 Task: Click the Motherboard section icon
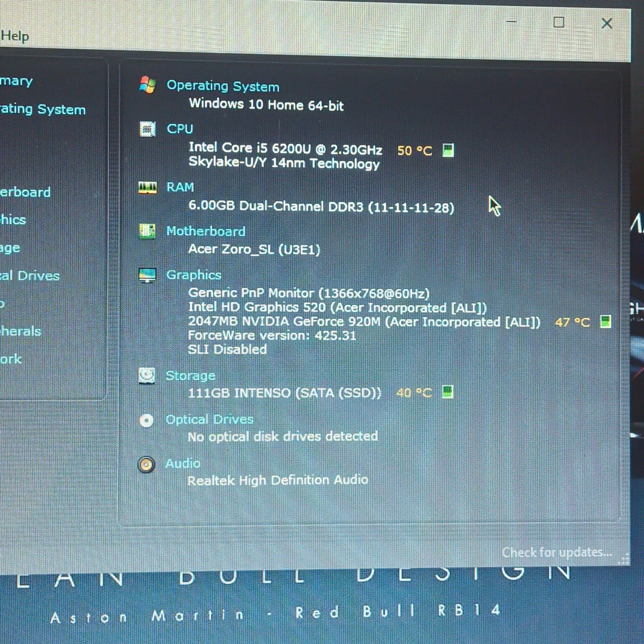coord(147,231)
